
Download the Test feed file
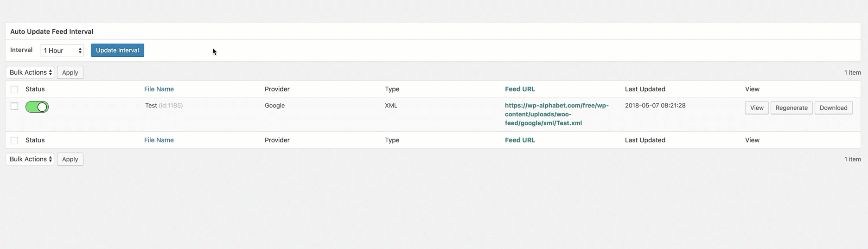pos(833,108)
